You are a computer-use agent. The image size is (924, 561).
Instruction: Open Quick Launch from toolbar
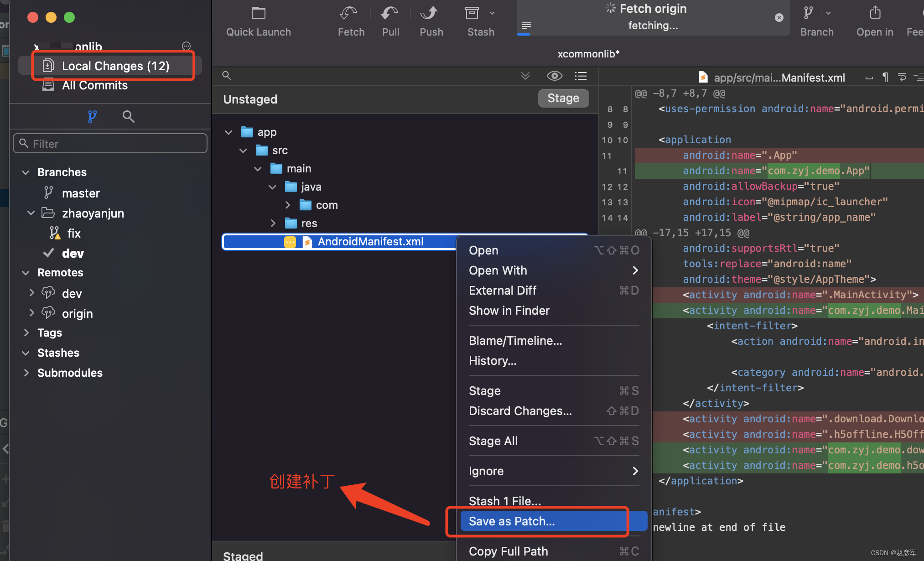point(258,21)
